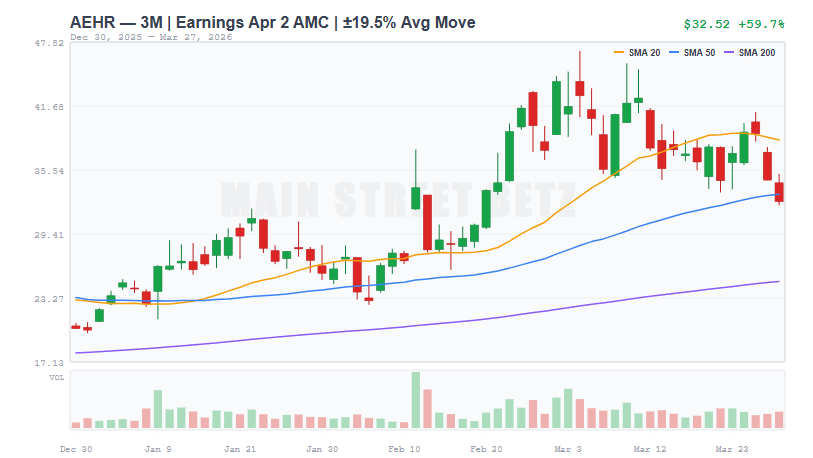Viewport: 813px width, 458px height.
Task: Click the 35.54 price axis label
Action: point(49,171)
